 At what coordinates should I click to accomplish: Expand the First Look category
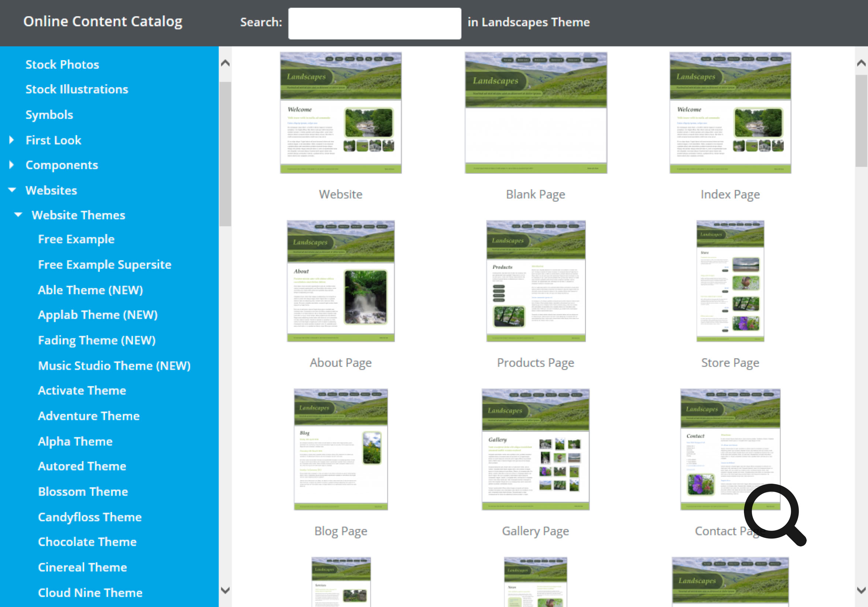[11, 140]
